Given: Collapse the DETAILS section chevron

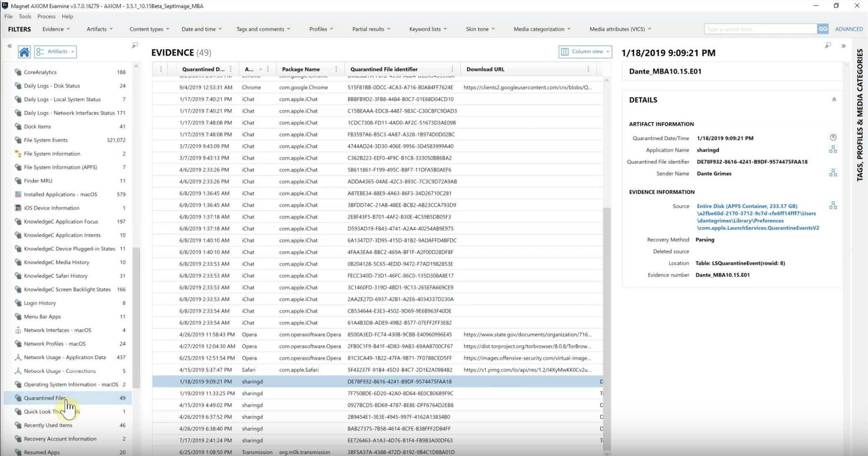Looking at the screenshot, I should click(x=834, y=100).
